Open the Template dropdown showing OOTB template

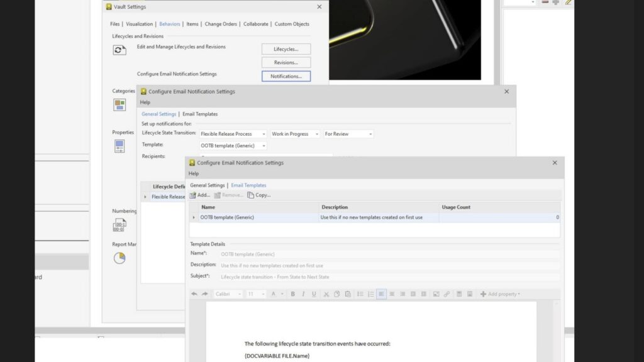tap(233, 145)
